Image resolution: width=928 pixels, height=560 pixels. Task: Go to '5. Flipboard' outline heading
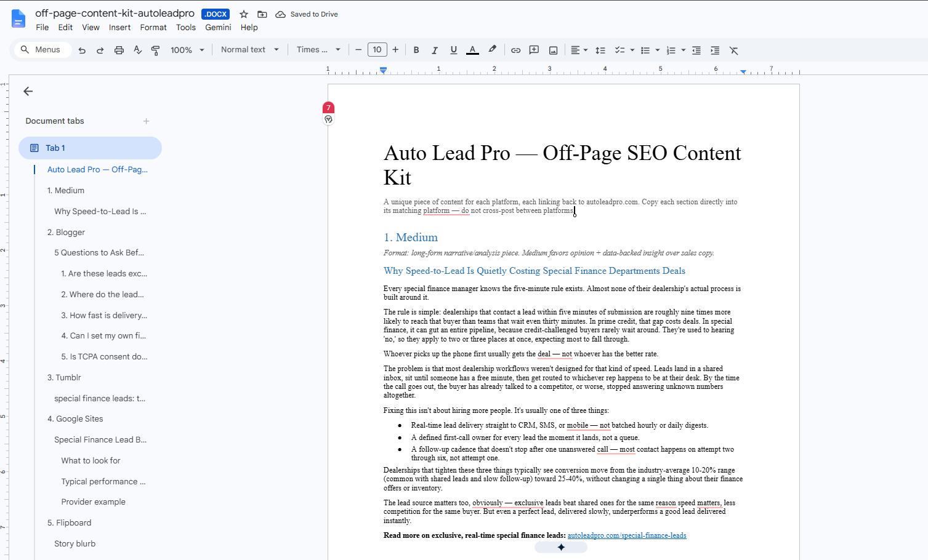(x=69, y=522)
